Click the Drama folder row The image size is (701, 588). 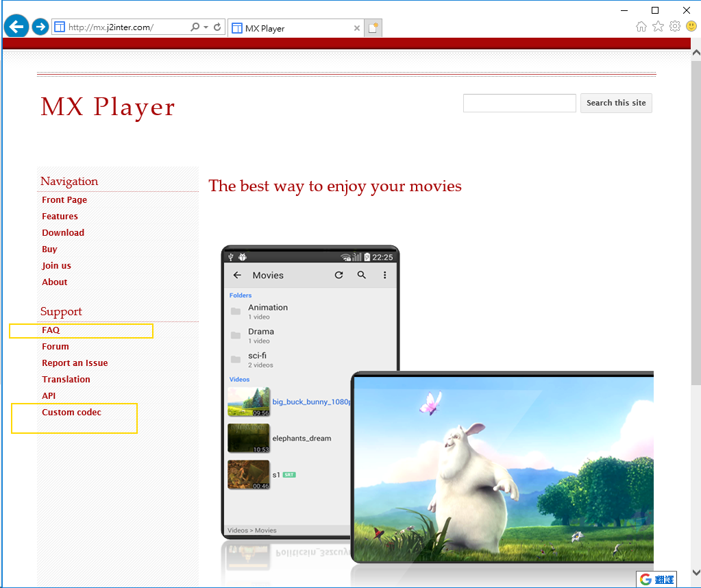pos(310,336)
